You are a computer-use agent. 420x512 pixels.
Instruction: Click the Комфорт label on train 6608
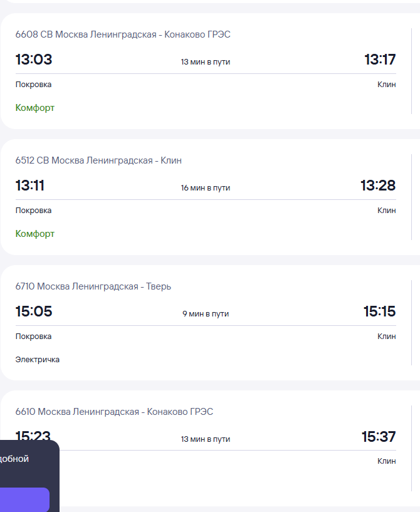pyautogui.click(x=35, y=108)
